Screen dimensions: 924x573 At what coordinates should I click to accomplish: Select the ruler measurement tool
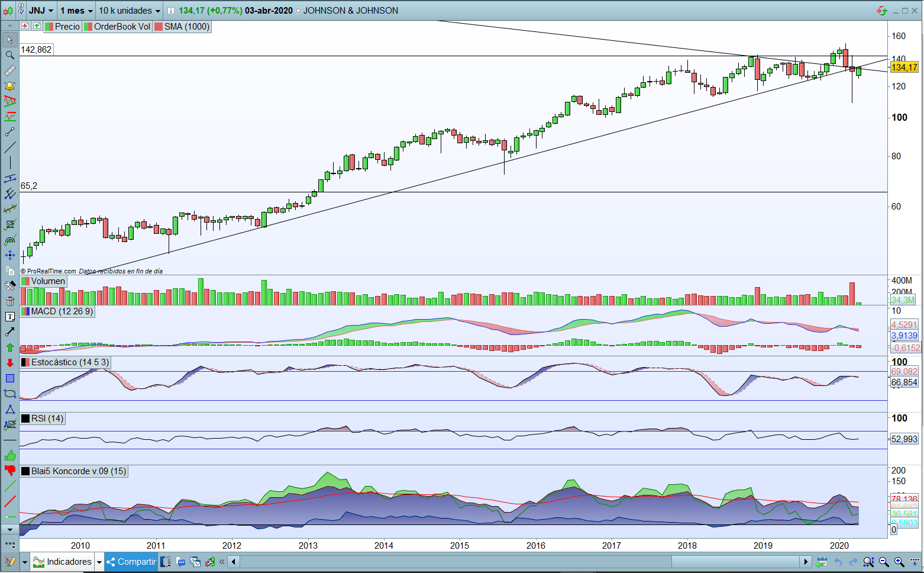(9, 70)
